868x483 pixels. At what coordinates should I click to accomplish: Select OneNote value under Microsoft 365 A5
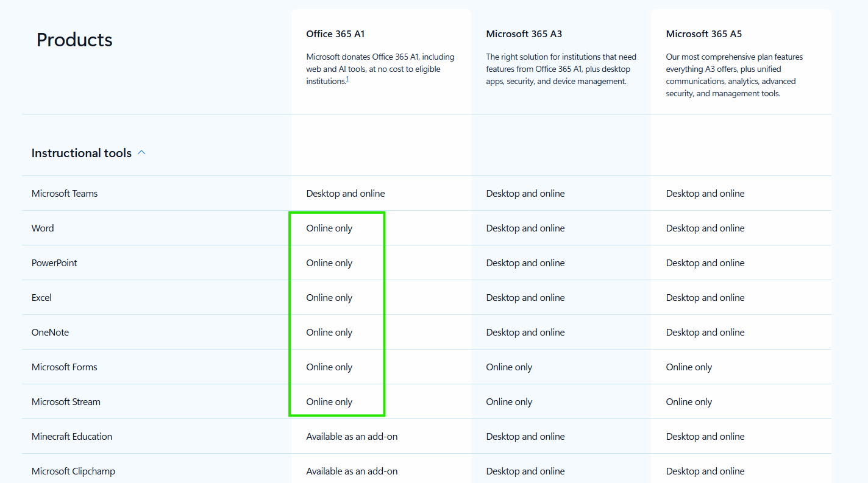click(705, 333)
